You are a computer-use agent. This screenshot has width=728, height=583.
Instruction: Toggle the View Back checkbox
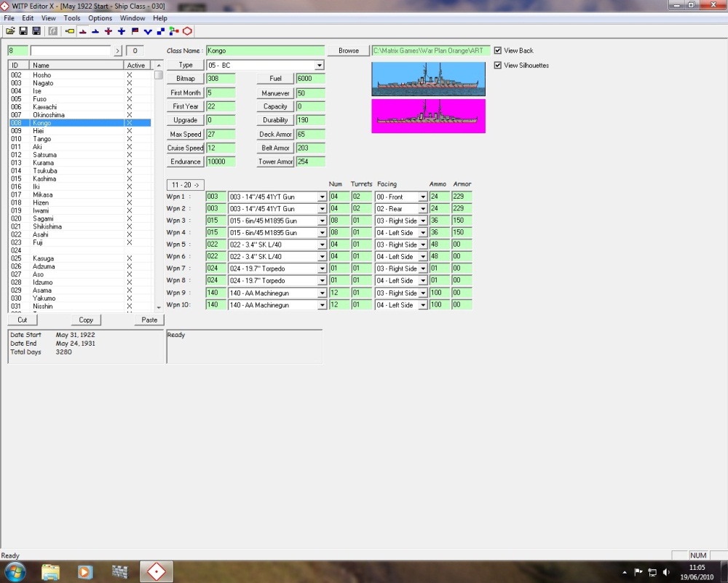coord(498,51)
